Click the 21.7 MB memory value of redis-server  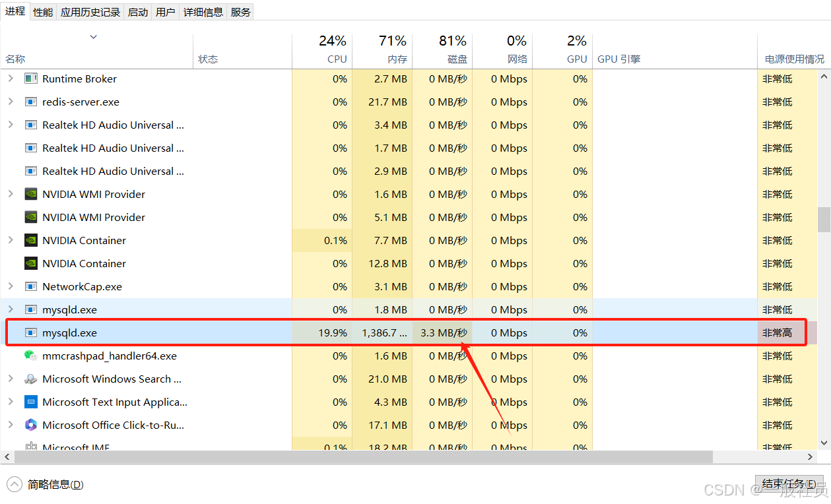tap(387, 102)
